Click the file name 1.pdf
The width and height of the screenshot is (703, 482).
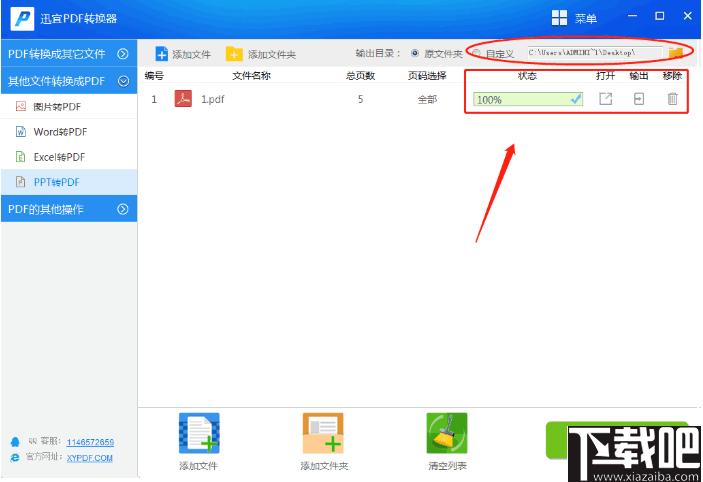point(213,99)
